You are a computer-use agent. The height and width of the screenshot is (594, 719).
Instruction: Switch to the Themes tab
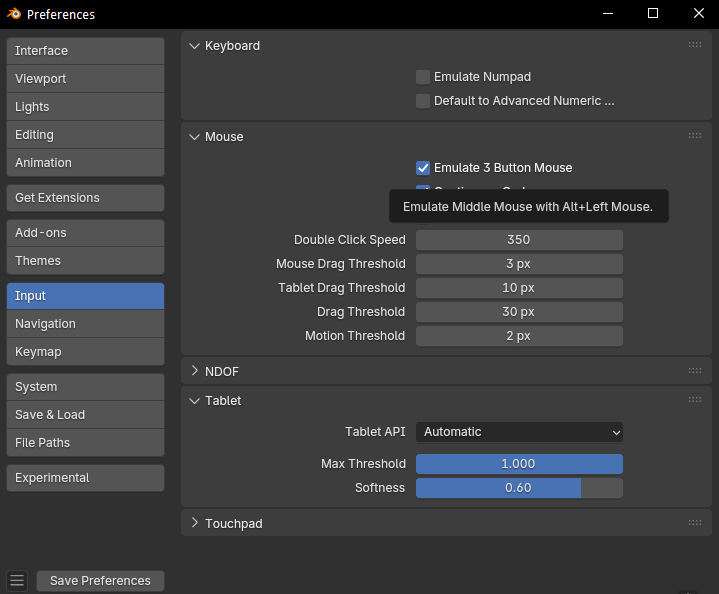click(85, 261)
